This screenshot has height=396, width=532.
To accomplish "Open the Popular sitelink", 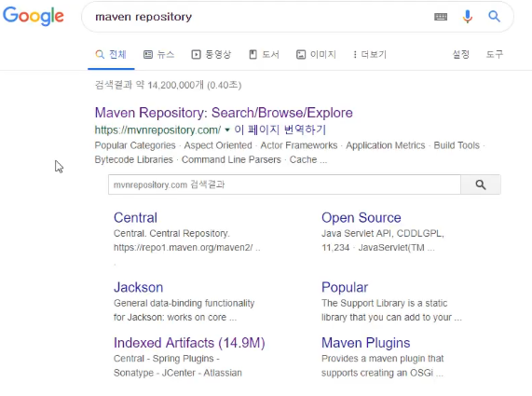I will [345, 287].
